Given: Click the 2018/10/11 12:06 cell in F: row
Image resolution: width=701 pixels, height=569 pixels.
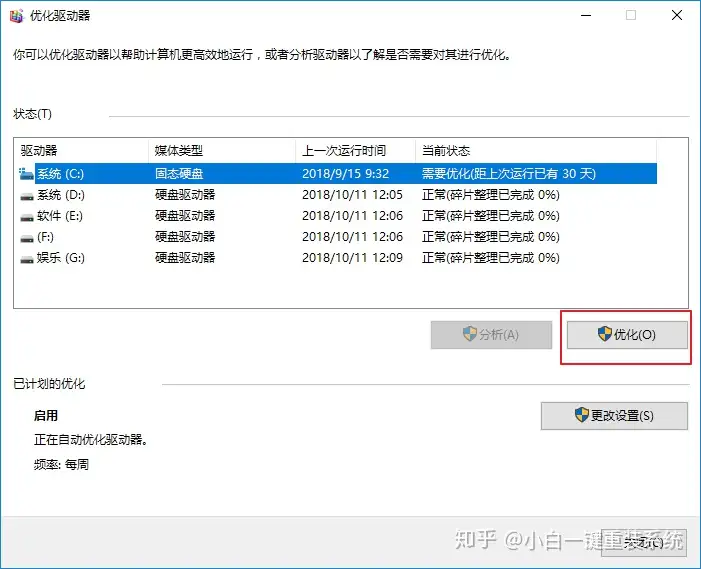Looking at the screenshot, I should (352, 237).
